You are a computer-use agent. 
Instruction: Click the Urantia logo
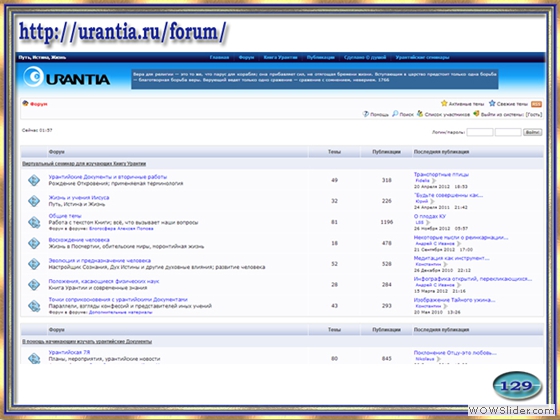click(x=66, y=78)
